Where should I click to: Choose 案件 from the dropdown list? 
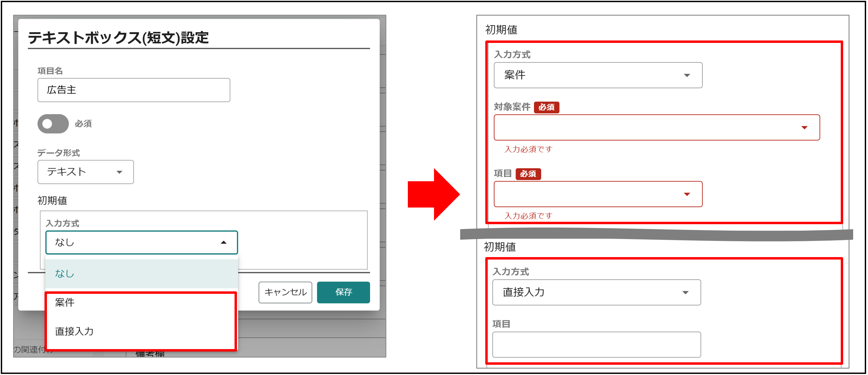click(141, 302)
